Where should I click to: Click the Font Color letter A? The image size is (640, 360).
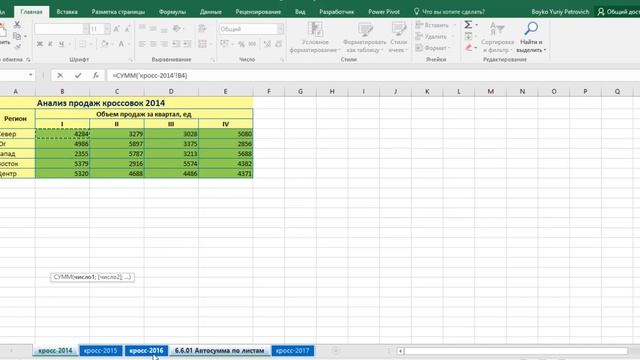[121, 44]
